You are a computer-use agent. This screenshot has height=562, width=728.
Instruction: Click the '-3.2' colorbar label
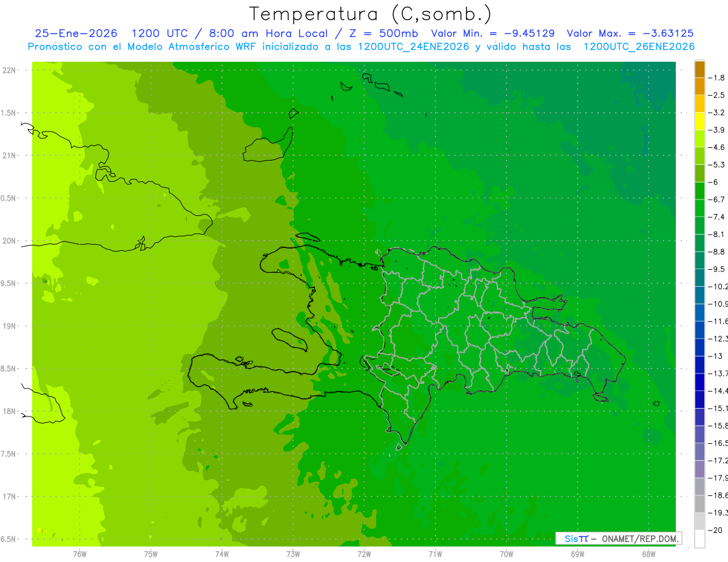(x=718, y=113)
